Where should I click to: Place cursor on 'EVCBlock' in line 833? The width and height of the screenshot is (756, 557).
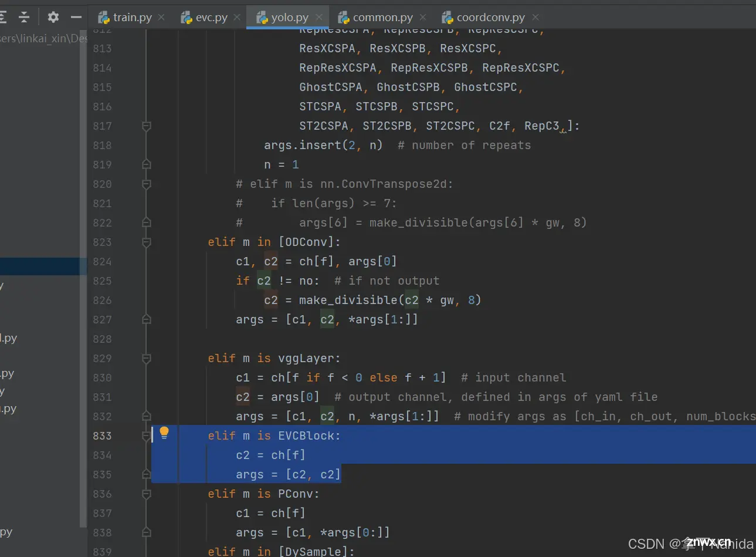pos(306,436)
